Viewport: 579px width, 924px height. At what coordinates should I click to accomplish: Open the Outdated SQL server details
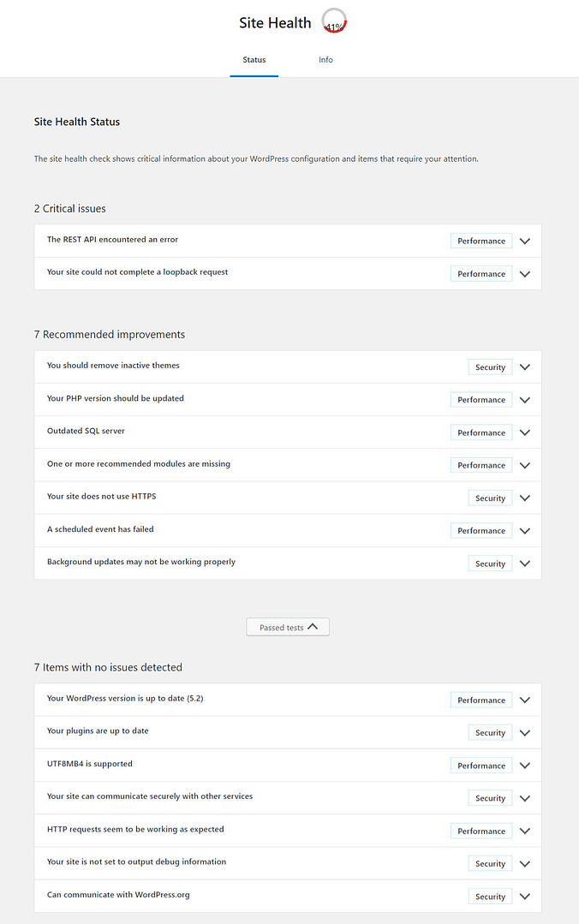click(x=524, y=432)
